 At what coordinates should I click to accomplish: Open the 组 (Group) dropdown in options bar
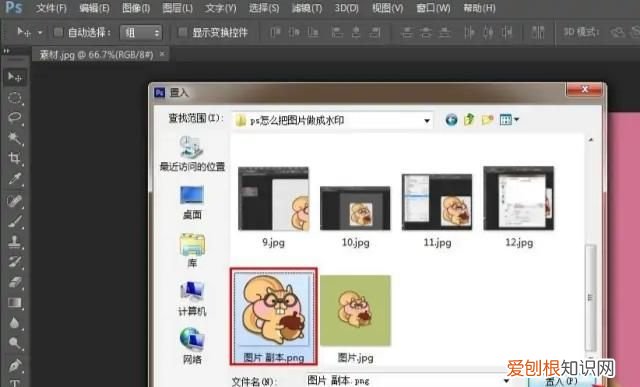[x=141, y=33]
